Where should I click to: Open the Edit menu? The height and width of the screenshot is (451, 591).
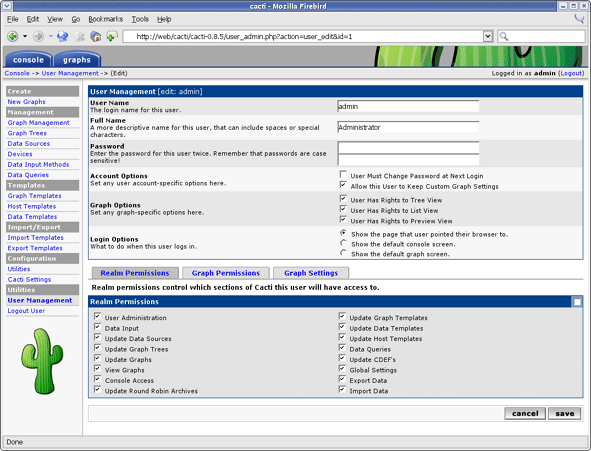click(32, 19)
